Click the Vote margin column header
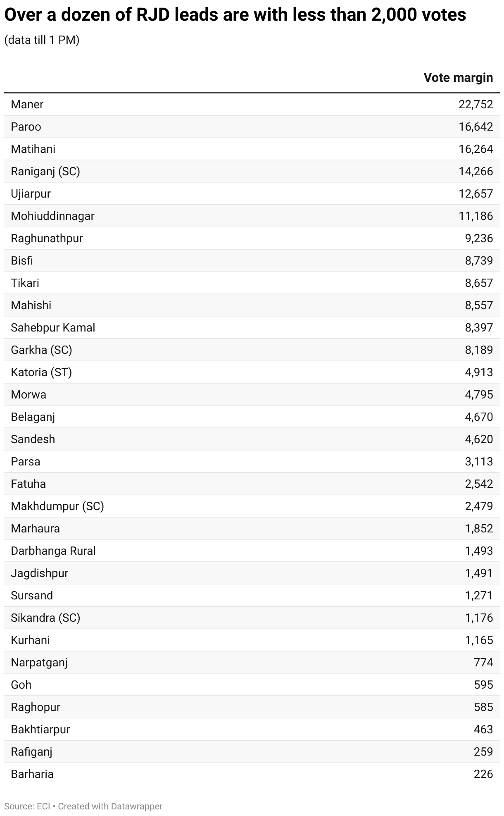This screenshot has width=504, height=816. pyautogui.click(x=458, y=78)
